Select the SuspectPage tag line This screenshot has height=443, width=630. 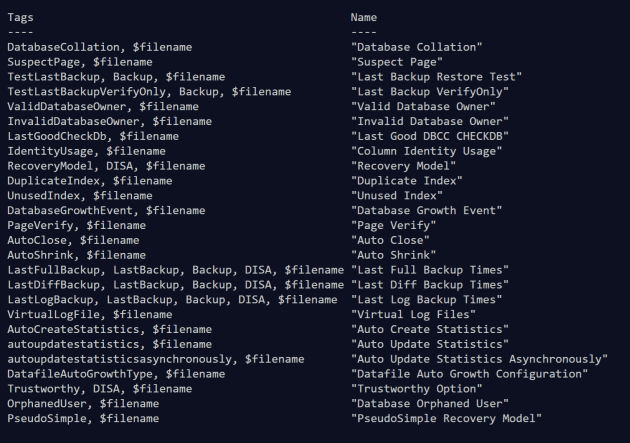[x=80, y=62]
